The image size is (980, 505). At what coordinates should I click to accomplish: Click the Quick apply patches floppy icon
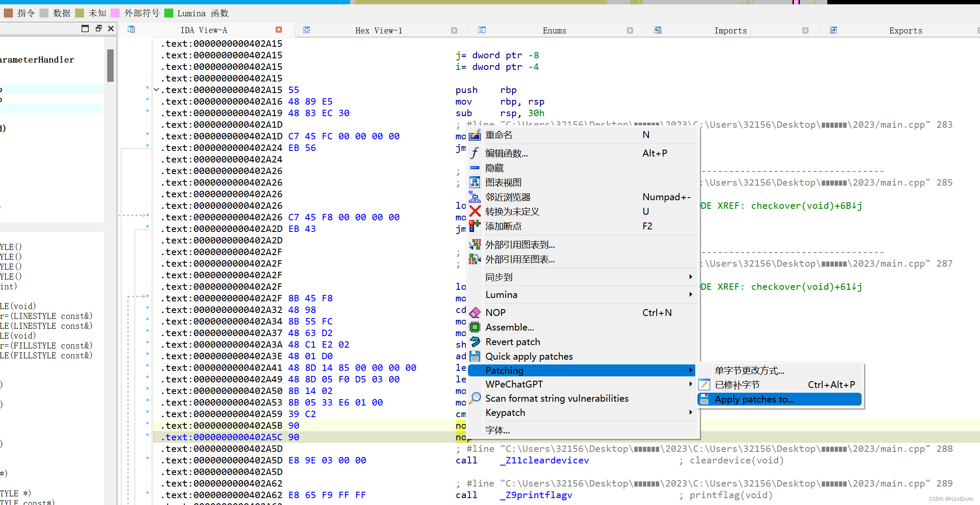[x=475, y=356]
